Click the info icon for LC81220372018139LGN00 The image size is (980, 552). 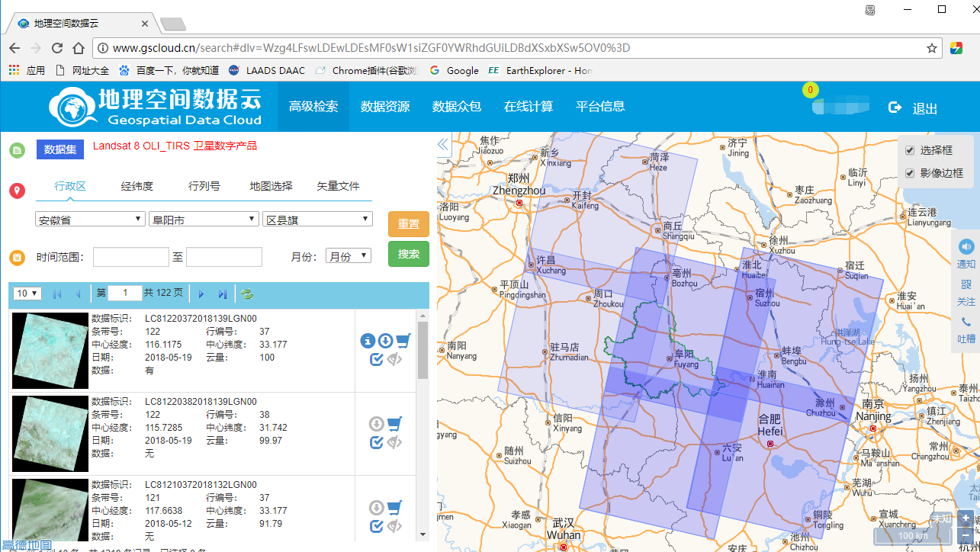(x=368, y=341)
